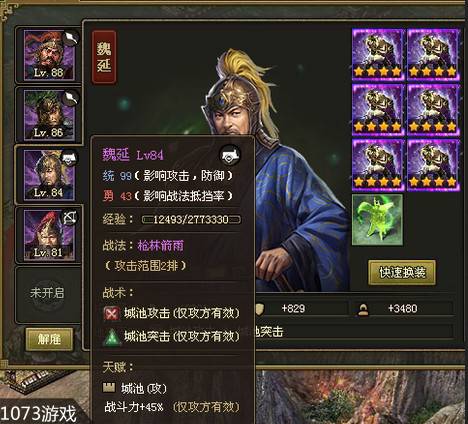Click the experience progress bar

coord(191,219)
